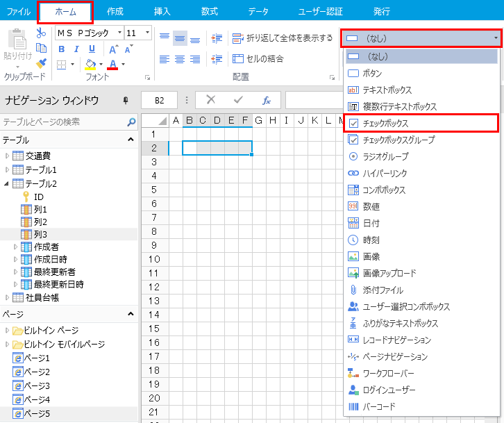Expand the 交通費 table node
Image resolution: width=504 pixels, height=423 pixels.
point(8,156)
